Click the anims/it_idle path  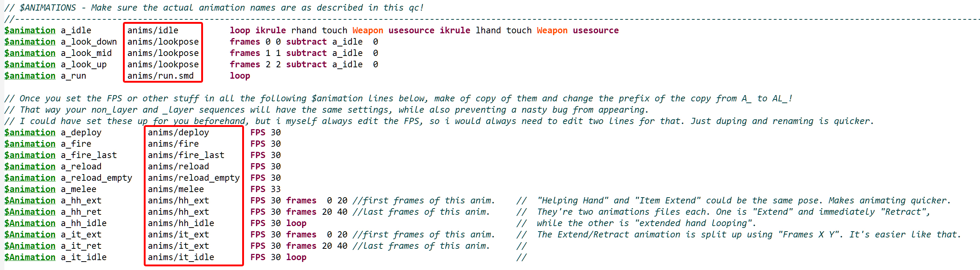click(181, 257)
